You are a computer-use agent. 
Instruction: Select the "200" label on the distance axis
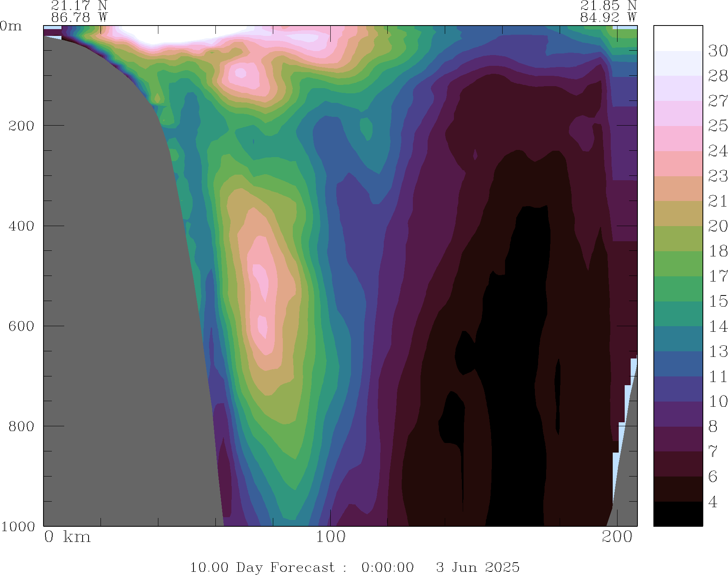coord(617,537)
